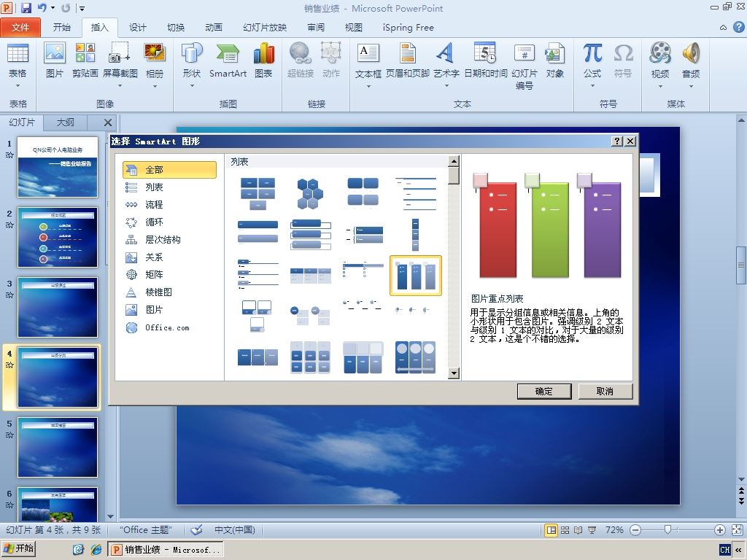The height and width of the screenshot is (560, 747).
Task: Fit slide to current window icon
Action: [737, 530]
